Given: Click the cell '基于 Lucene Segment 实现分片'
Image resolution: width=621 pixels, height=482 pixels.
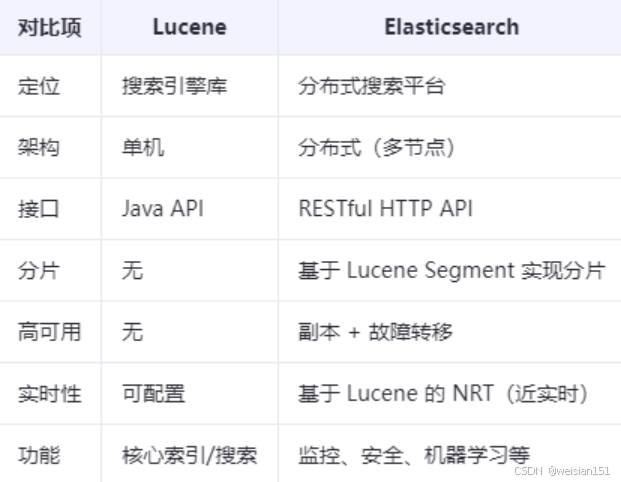Looking at the screenshot, I should (x=452, y=271).
